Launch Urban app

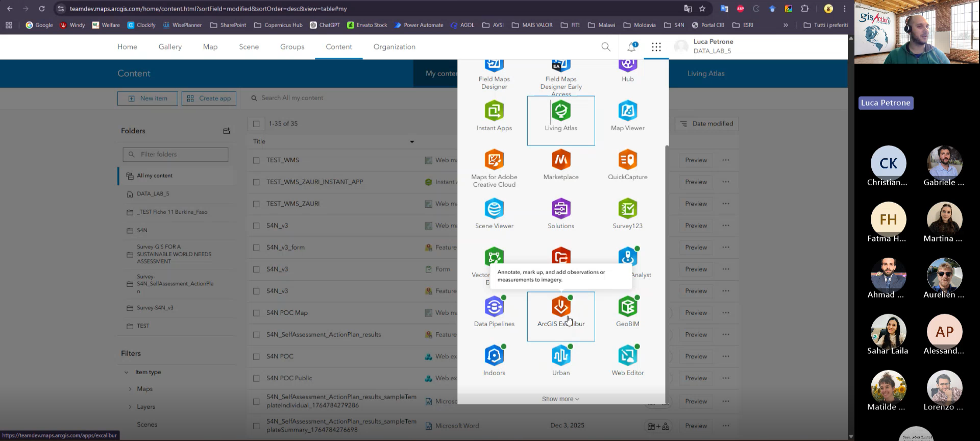(561, 361)
